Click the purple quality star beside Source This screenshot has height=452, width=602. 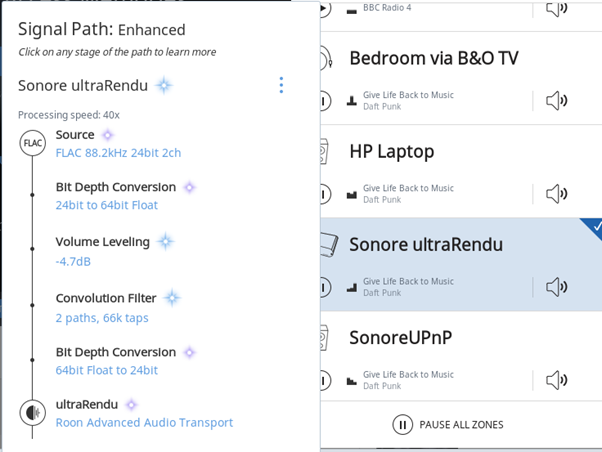coord(108,135)
